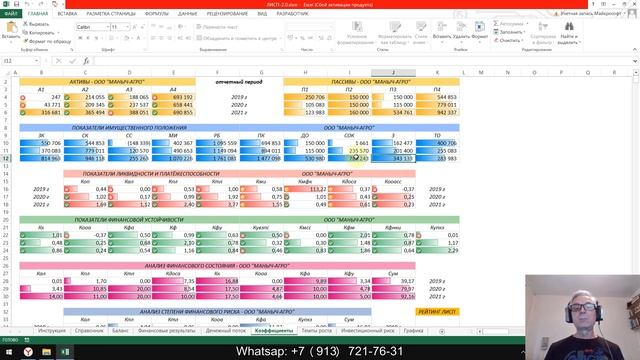The image size is (640, 360).
Task: Click the fill color bucket icon
Action: point(126,38)
